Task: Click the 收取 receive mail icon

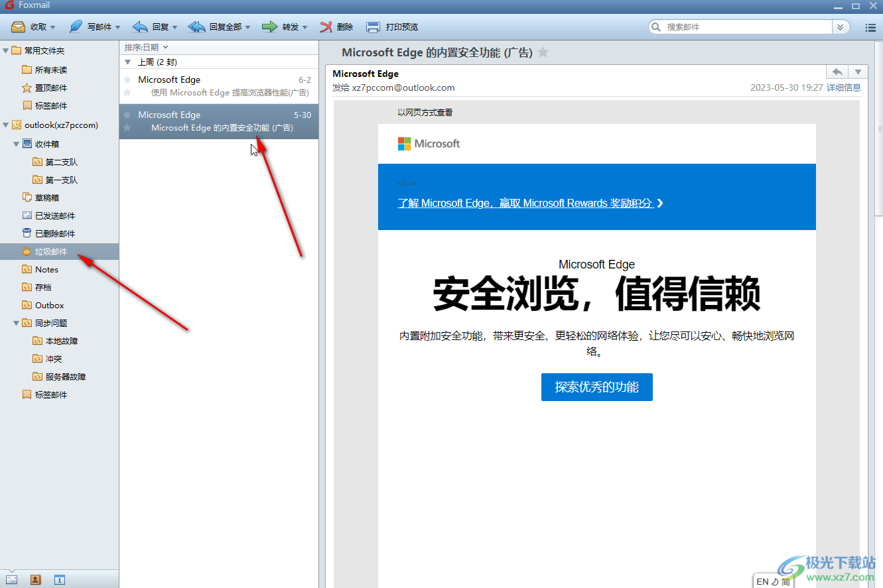Action: (x=19, y=27)
